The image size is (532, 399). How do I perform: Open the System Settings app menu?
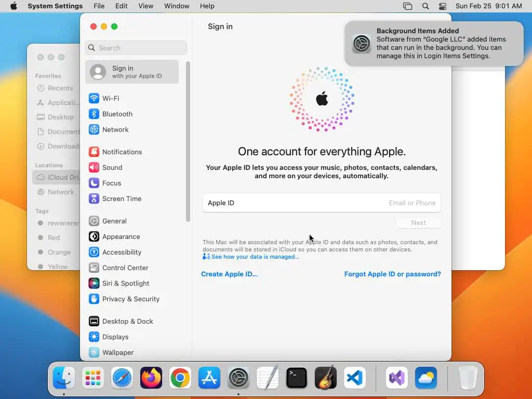coord(55,6)
